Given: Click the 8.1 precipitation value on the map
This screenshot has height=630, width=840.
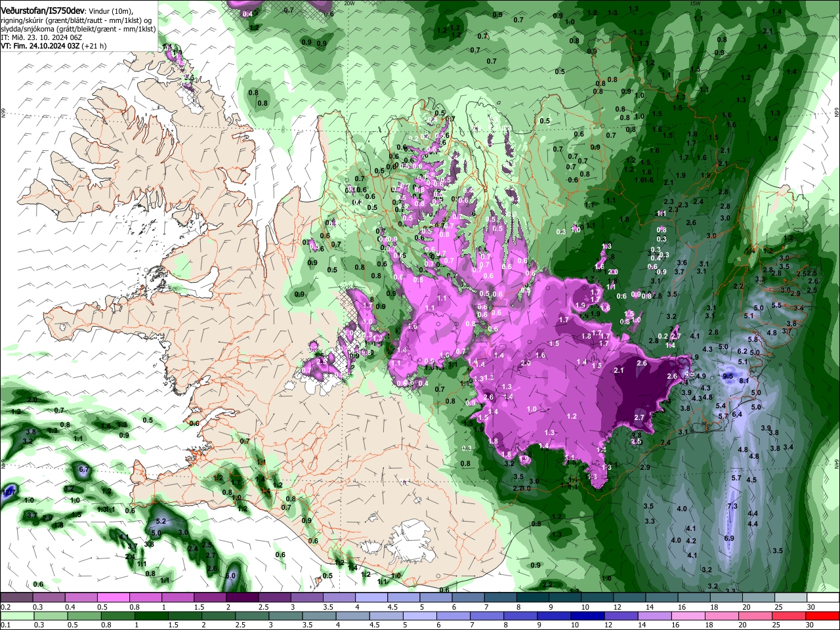Looking at the screenshot, I should [744, 381].
